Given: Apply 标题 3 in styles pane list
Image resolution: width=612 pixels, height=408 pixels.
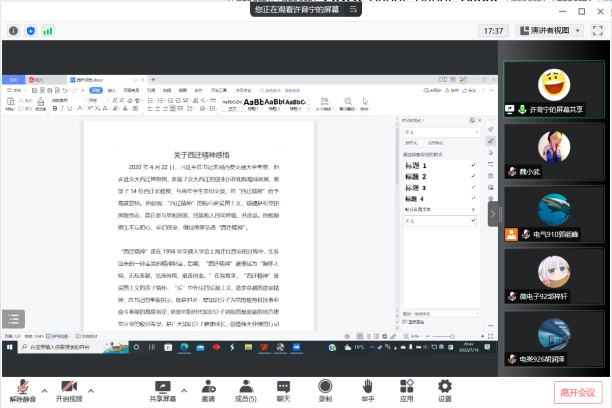Looking at the screenshot, I should pyautogui.click(x=440, y=188).
